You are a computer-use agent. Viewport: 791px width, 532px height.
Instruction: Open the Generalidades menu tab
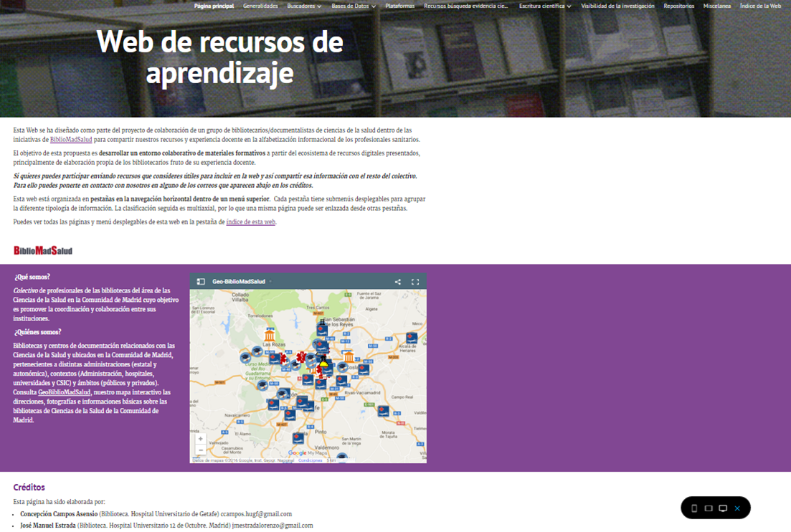coord(260,6)
